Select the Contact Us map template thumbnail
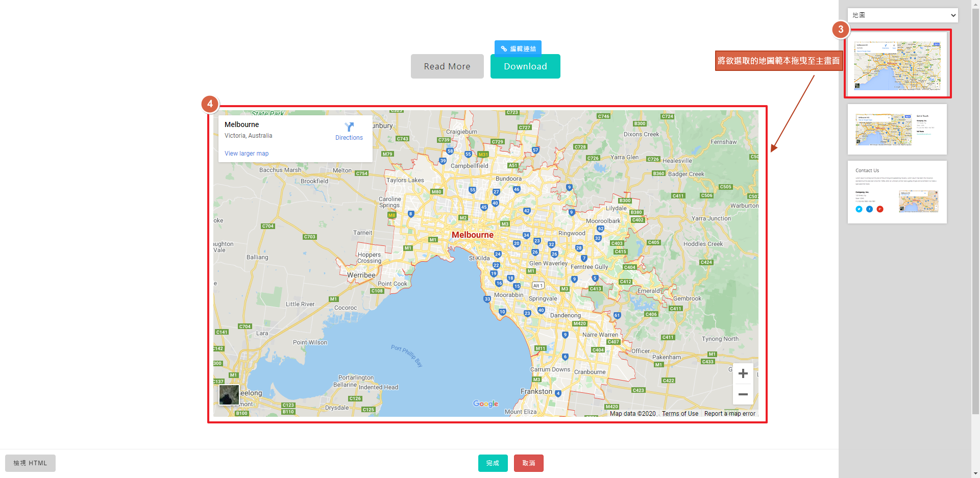The height and width of the screenshot is (478, 980). pos(897,192)
